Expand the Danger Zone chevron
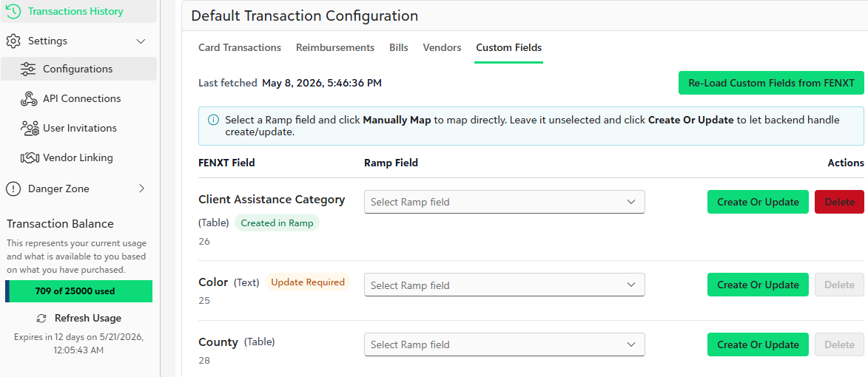The image size is (868, 377). tap(142, 188)
